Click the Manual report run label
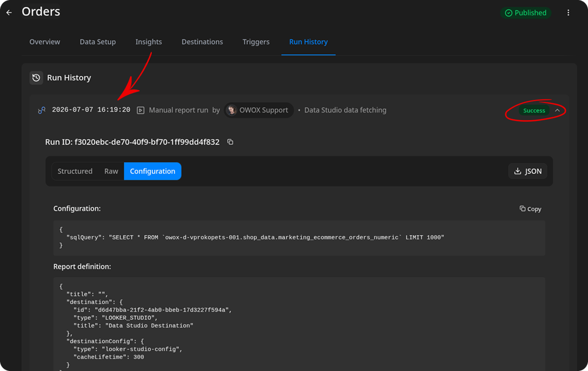588x371 pixels. (178, 110)
